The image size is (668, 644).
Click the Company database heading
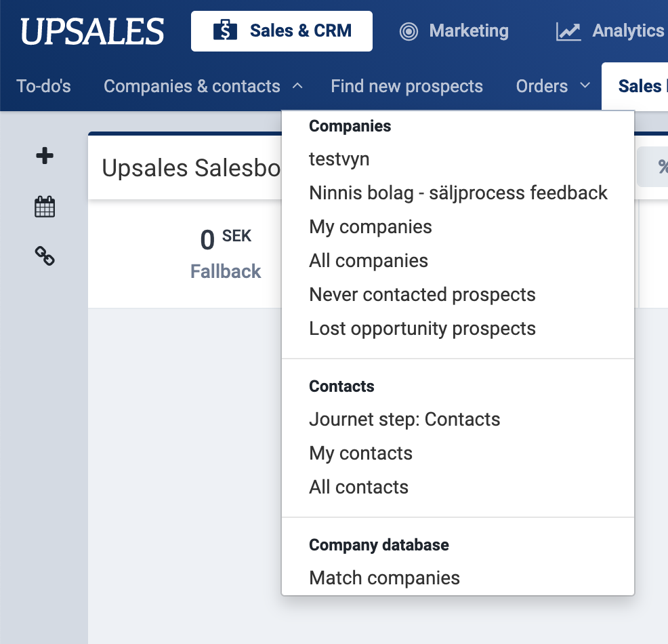(379, 545)
